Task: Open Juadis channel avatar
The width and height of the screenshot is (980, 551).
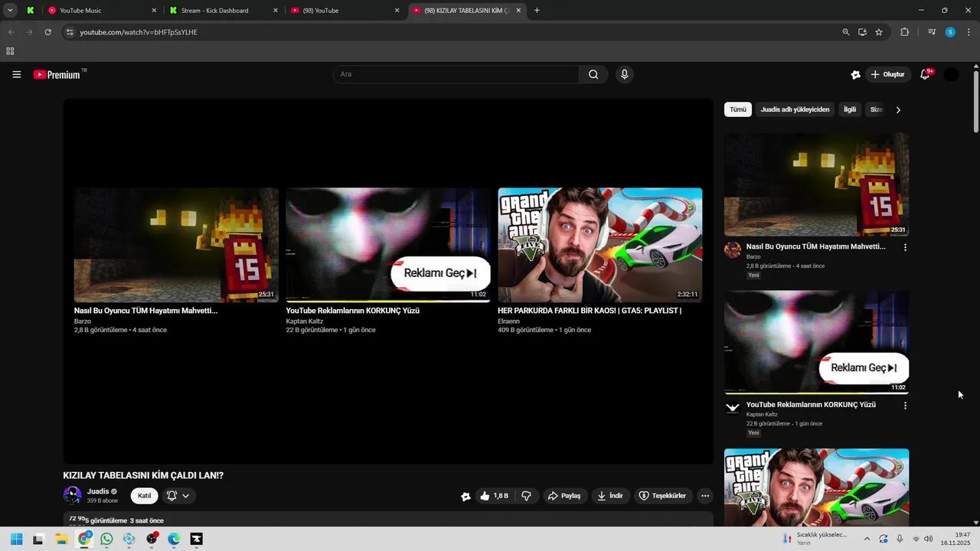Action: [x=73, y=496]
